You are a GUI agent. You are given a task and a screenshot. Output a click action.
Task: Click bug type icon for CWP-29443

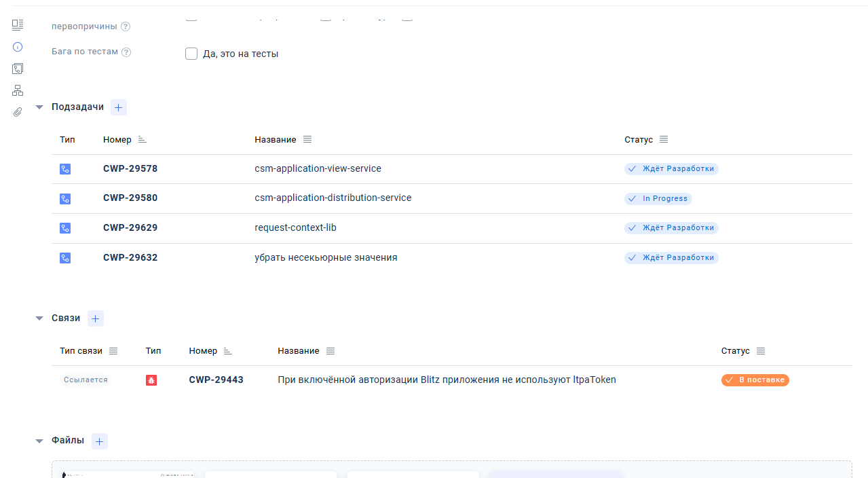pos(151,380)
